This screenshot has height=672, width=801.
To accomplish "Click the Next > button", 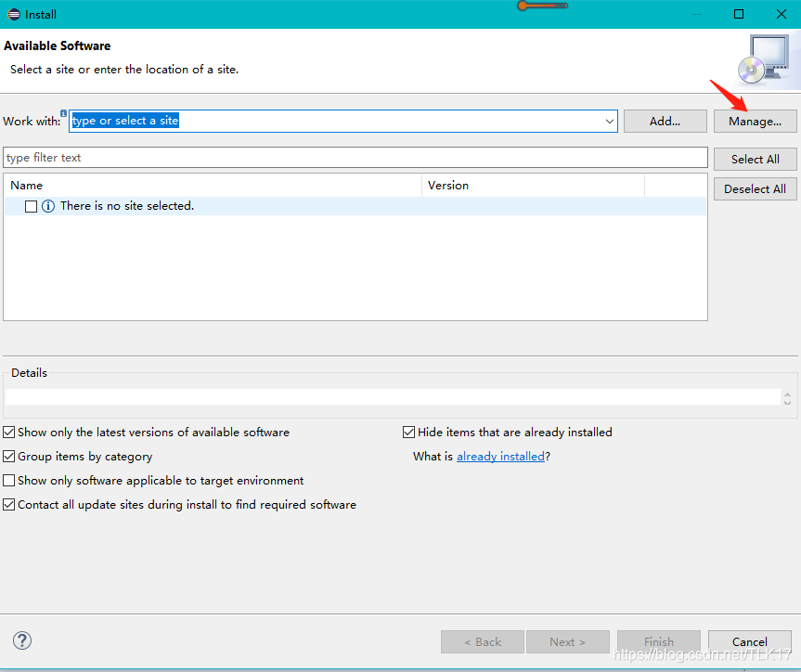I will (x=567, y=641).
